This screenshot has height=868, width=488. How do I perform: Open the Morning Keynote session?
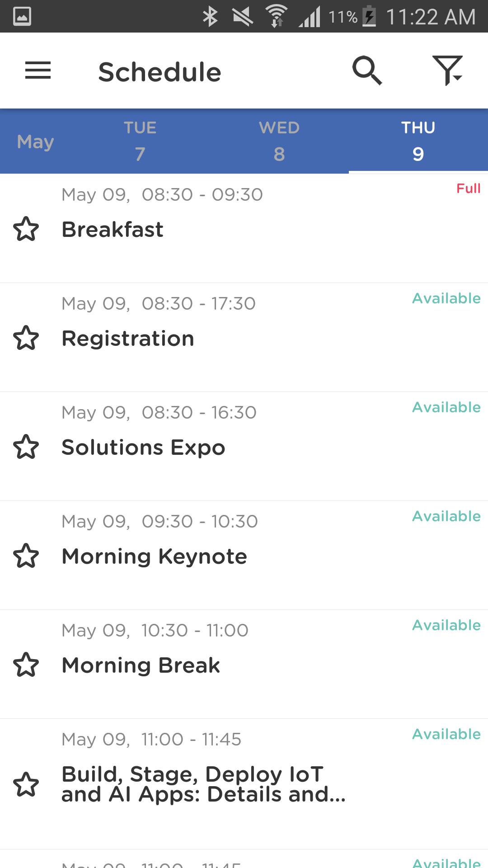point(154,556)
